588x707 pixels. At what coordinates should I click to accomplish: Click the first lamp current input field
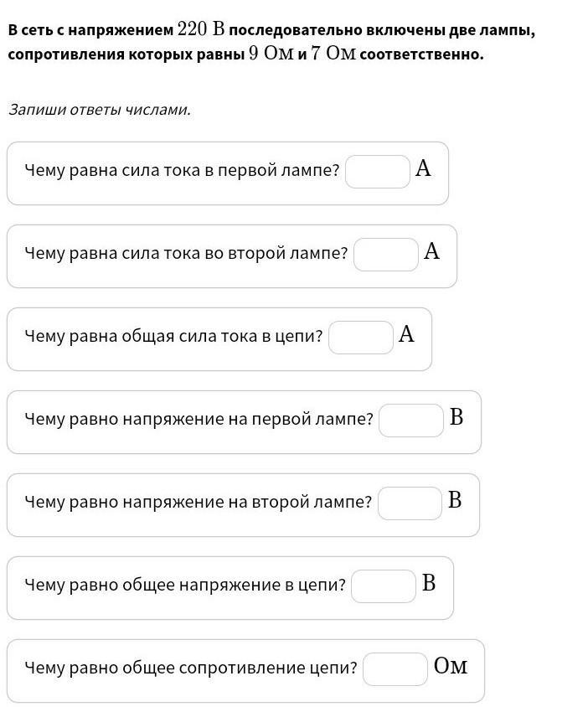pos(377,172)
